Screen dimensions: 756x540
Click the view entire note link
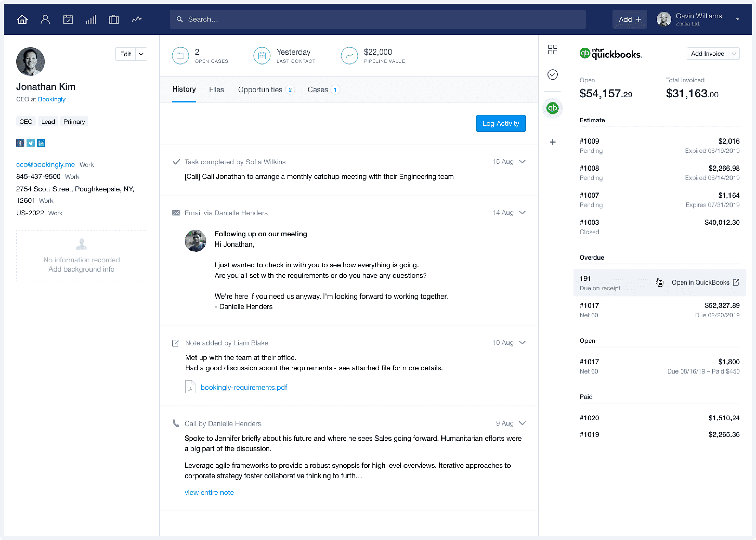click(x=209, y=492)
